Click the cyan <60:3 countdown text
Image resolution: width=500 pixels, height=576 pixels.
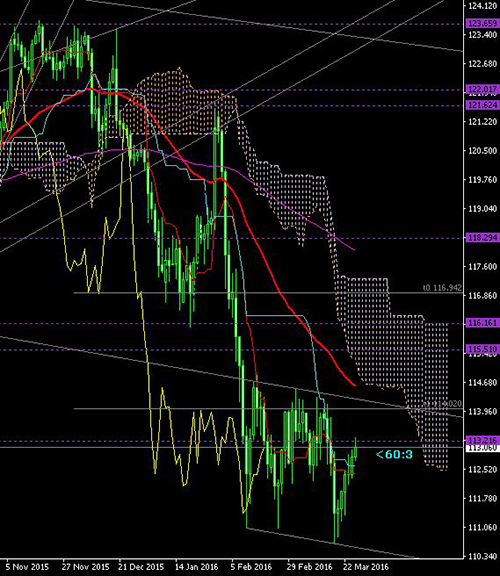pos(395,455)
